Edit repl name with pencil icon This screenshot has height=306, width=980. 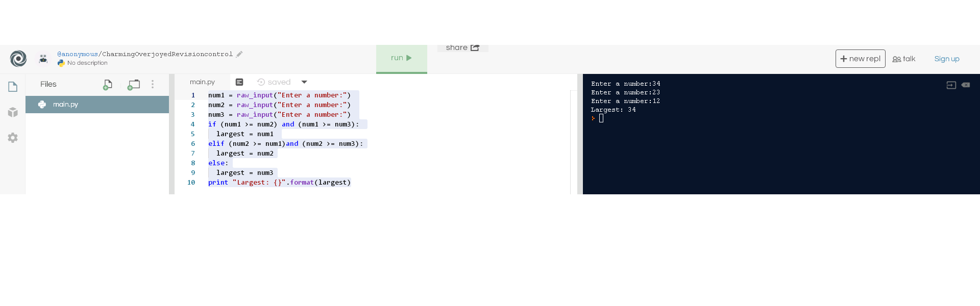coord(239,54)
